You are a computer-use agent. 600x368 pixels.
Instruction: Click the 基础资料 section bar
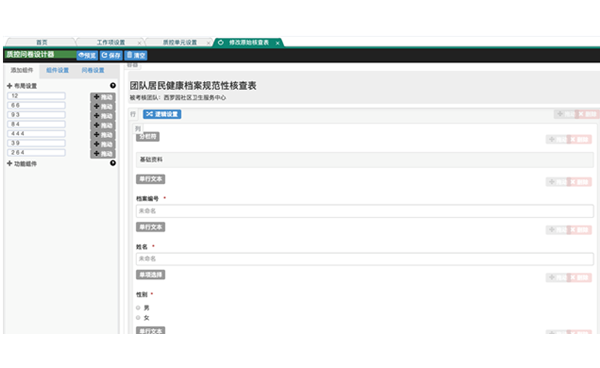click(365, 160)
